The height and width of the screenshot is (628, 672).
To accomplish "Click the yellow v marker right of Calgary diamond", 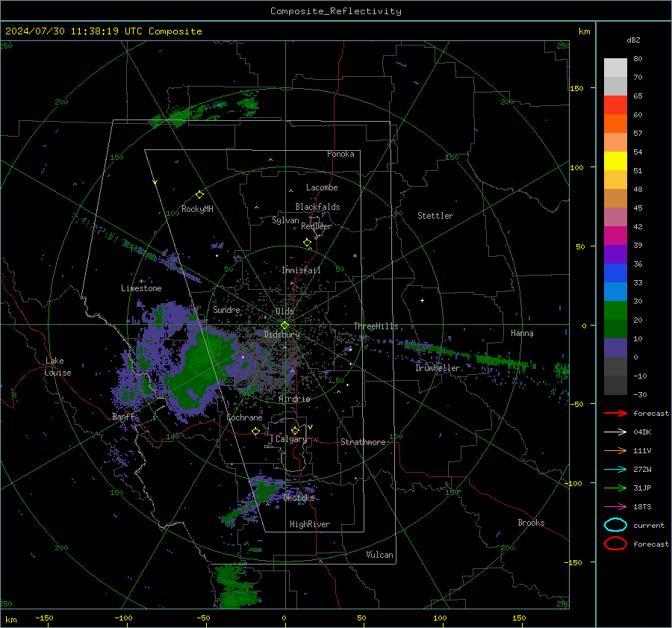I will [311, 427].
